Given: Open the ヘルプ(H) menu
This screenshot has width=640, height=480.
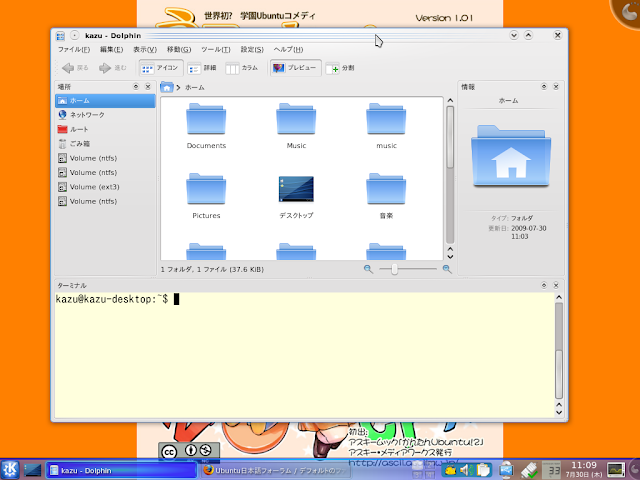Looking at the screenshot, I should (x=288, y=49).
